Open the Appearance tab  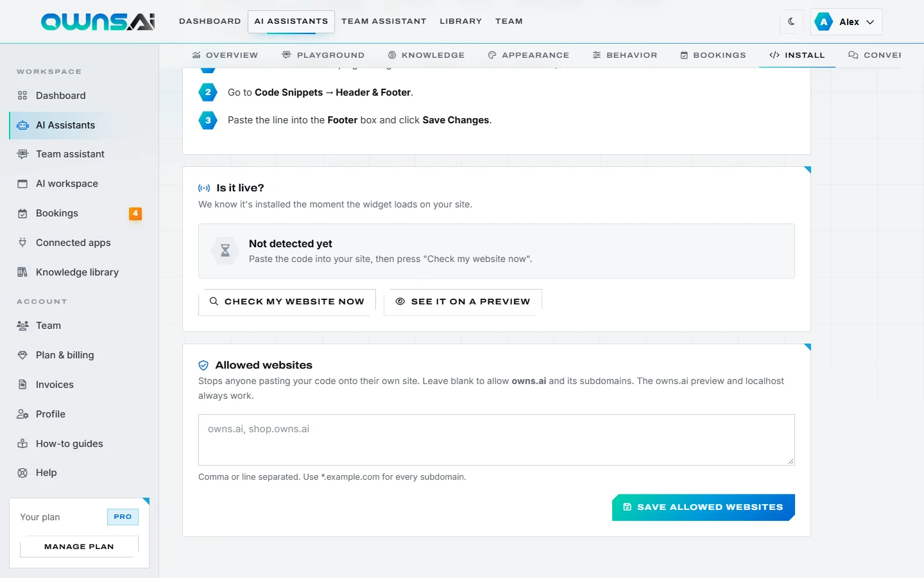coord(528,55)
